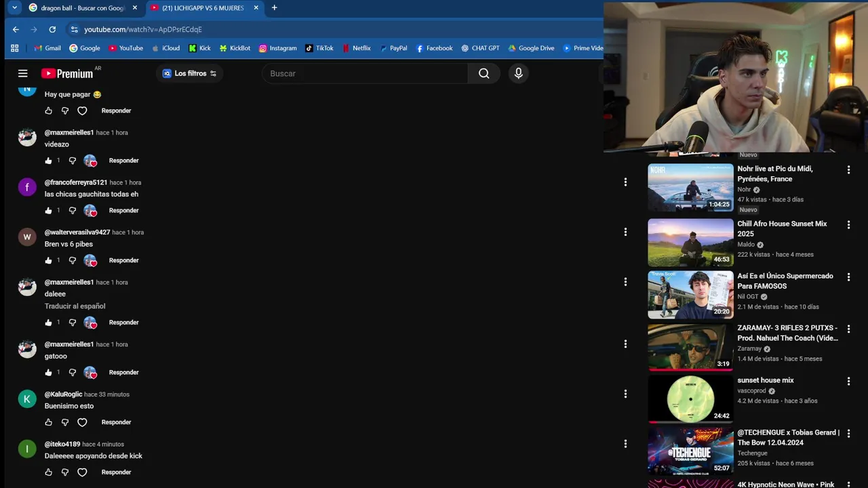Dislike the 'Hay que pagar' comment
Screen dimensions: 868x488
tap(65, 110)
